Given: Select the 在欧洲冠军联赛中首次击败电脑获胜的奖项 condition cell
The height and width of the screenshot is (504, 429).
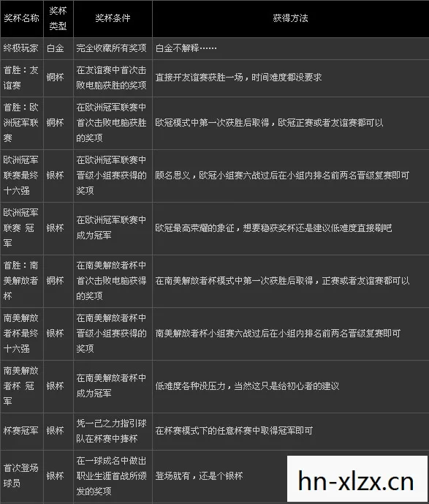Looking at the screenshot, I should click(113, 123).
